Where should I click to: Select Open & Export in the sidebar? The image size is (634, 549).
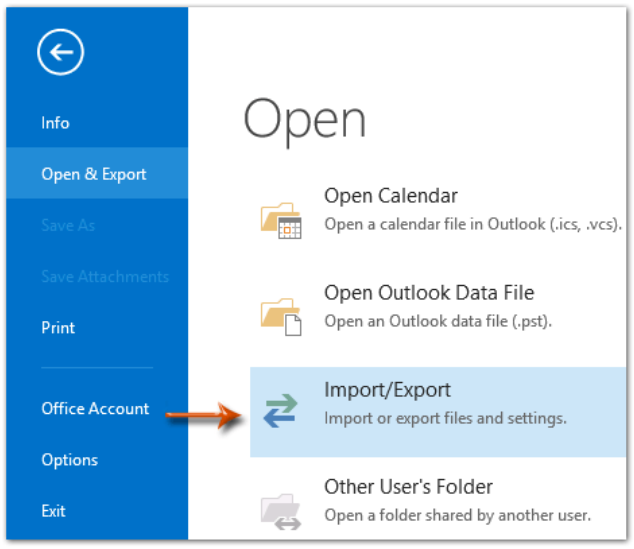(x=97, y=173)
